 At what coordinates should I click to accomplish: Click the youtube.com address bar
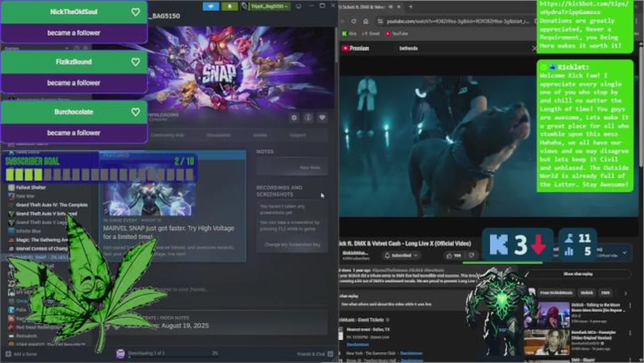tap(457, 21)
